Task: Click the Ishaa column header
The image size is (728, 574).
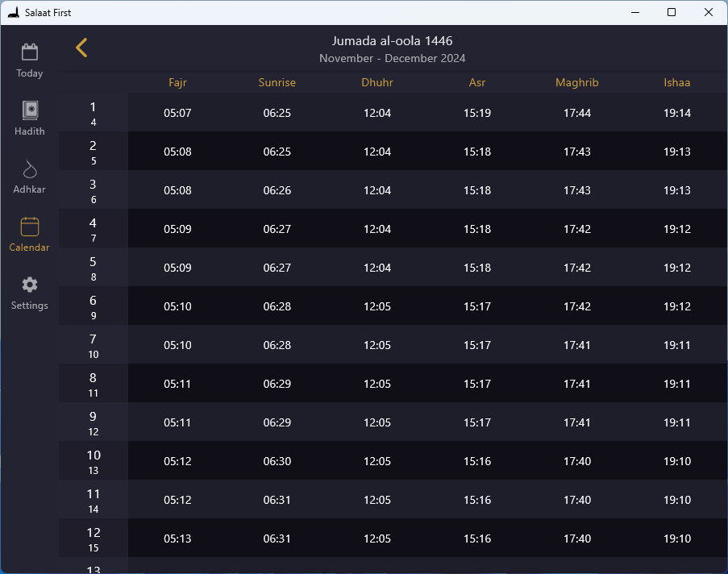Action: 677,82
